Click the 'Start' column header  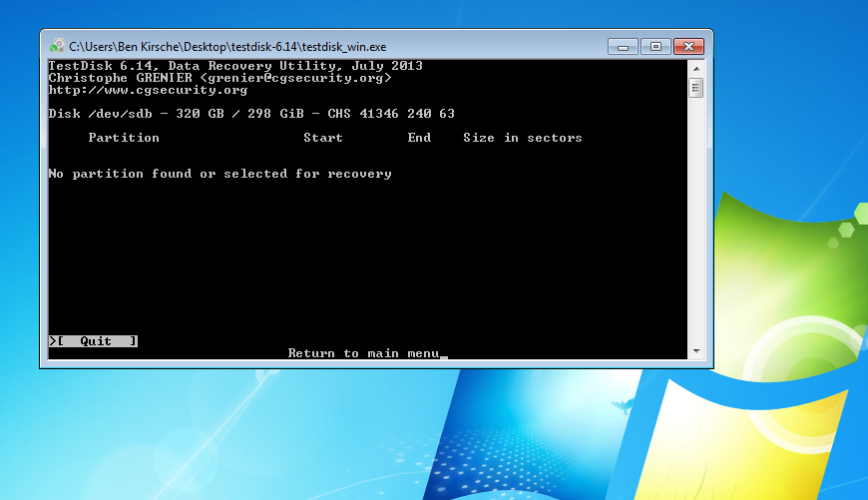(x=322, y=138)
